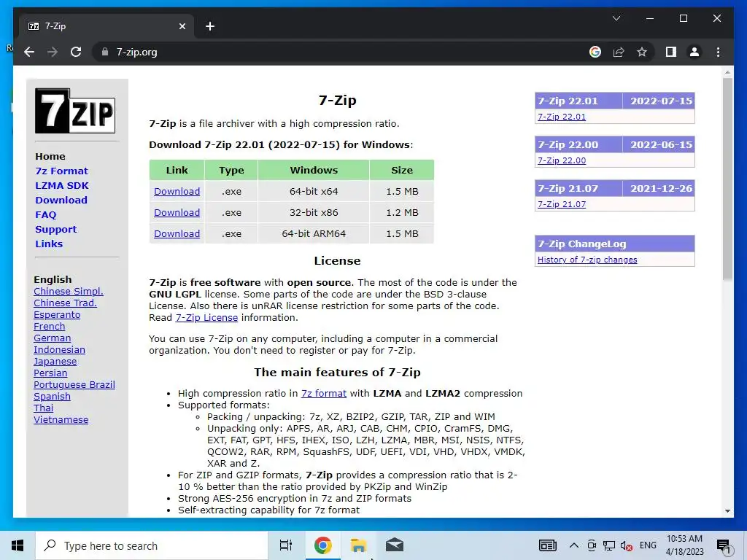Show hidden tray icons chevron
The height and width of the screenshot is (560, 747).
(x=574, y=545)
